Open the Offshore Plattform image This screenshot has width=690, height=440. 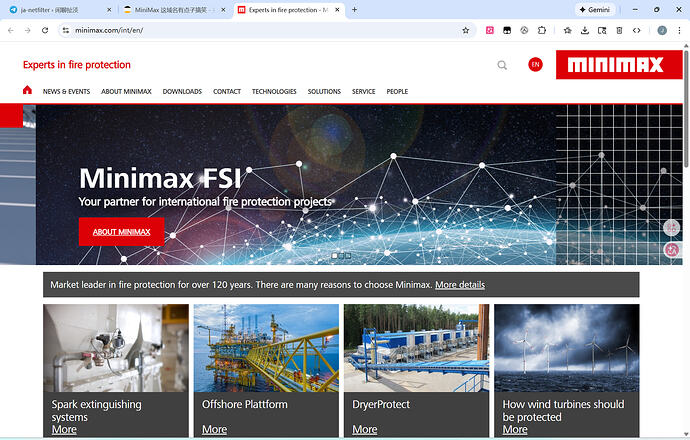click(266, 348)
